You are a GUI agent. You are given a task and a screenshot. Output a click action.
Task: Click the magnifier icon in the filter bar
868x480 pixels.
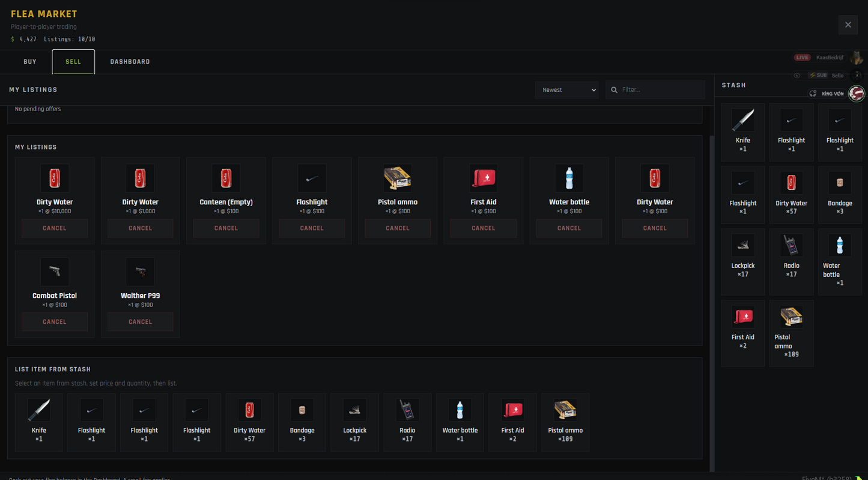613,90
